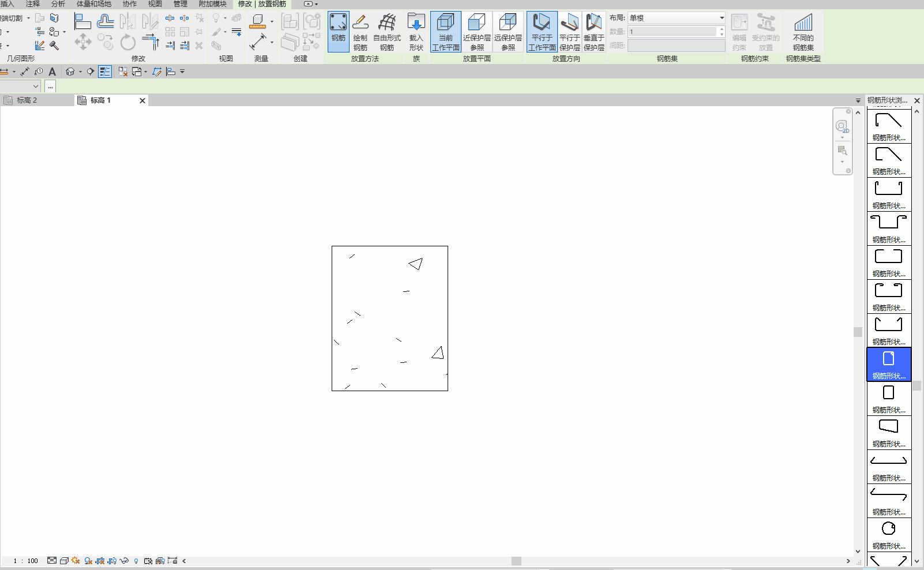Toggle the 远保护层参照 placement plane

pos(508,32)
